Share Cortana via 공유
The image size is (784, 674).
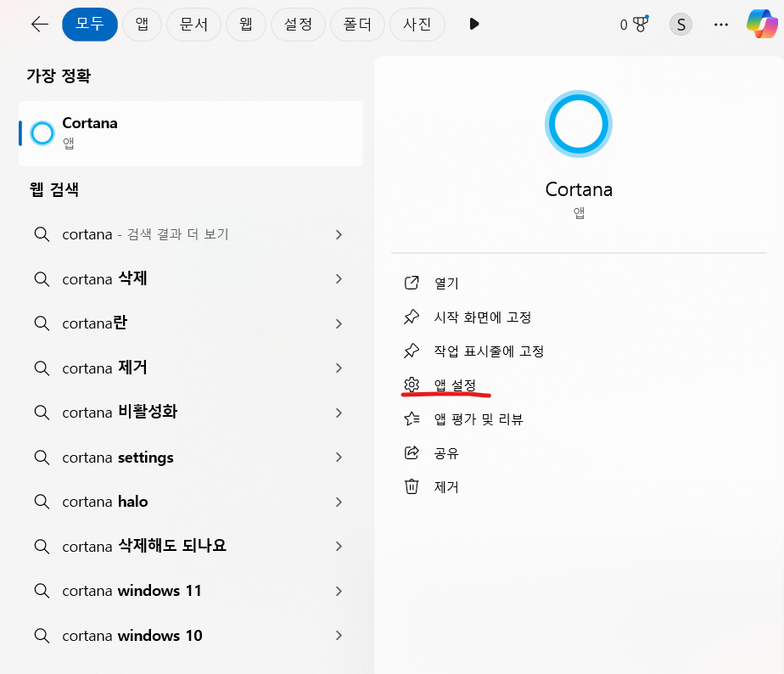click(x=446, y=453)
